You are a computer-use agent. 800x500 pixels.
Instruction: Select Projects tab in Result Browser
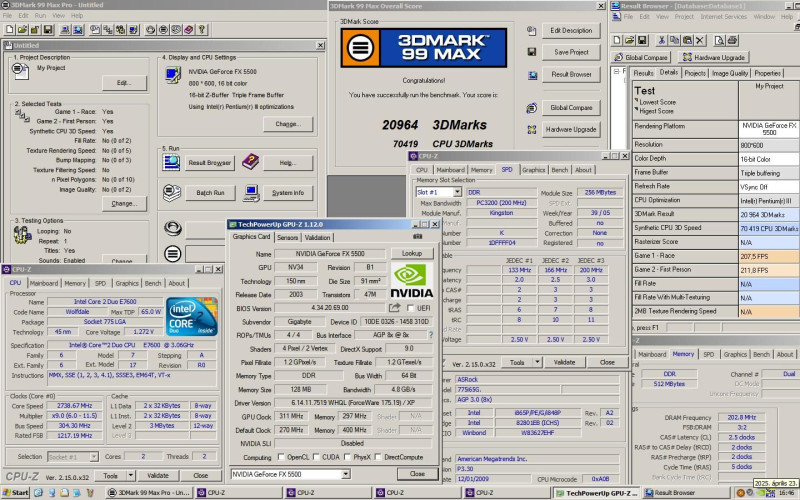click(695, 73)
